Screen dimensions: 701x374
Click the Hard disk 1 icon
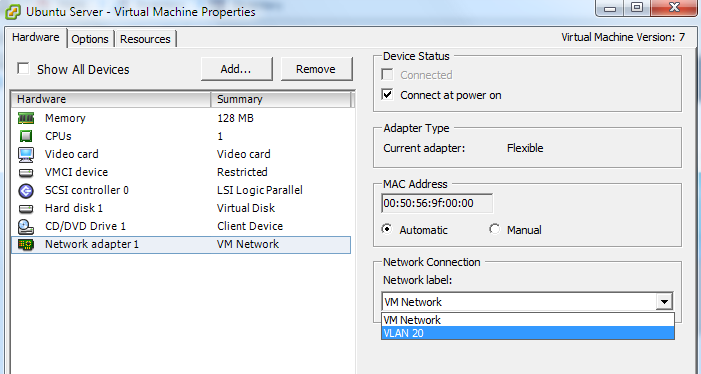click(26, 208)
